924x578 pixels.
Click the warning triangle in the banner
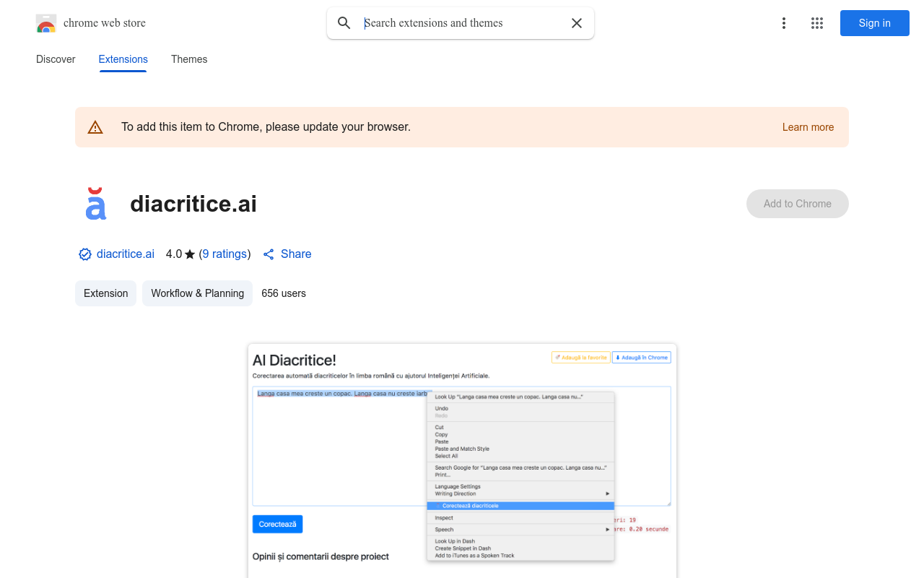pos(95,126)
